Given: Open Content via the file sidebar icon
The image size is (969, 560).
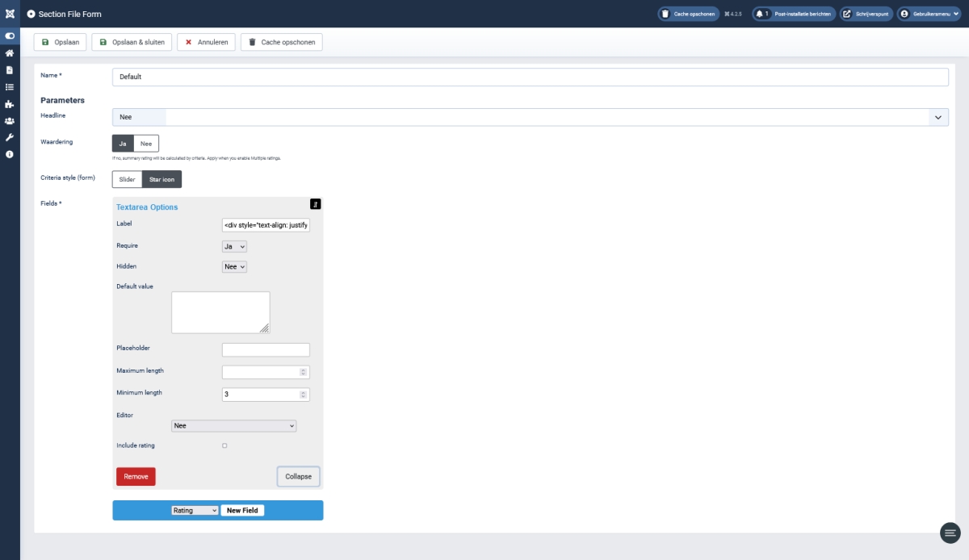Looking at the screenshot, I should 10,70.
